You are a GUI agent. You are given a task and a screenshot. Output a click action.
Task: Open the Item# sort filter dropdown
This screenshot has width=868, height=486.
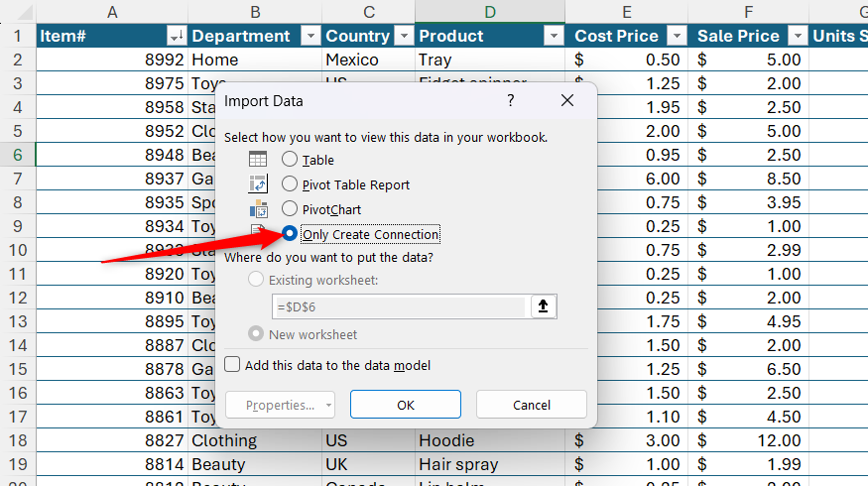click(x=176, y=36)
